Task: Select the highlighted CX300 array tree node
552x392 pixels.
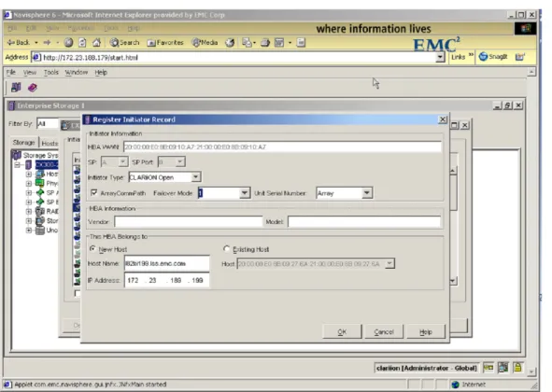Action: tap(47, 164)
